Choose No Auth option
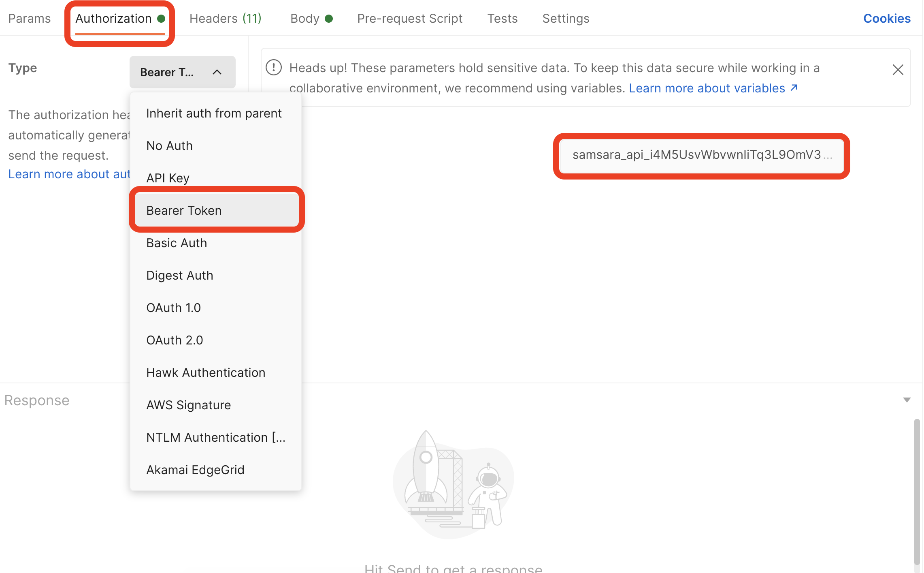 click(x=169, y=145)
